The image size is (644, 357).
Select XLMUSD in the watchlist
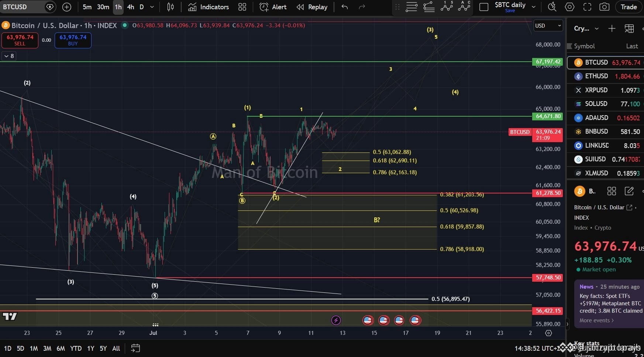606,173
